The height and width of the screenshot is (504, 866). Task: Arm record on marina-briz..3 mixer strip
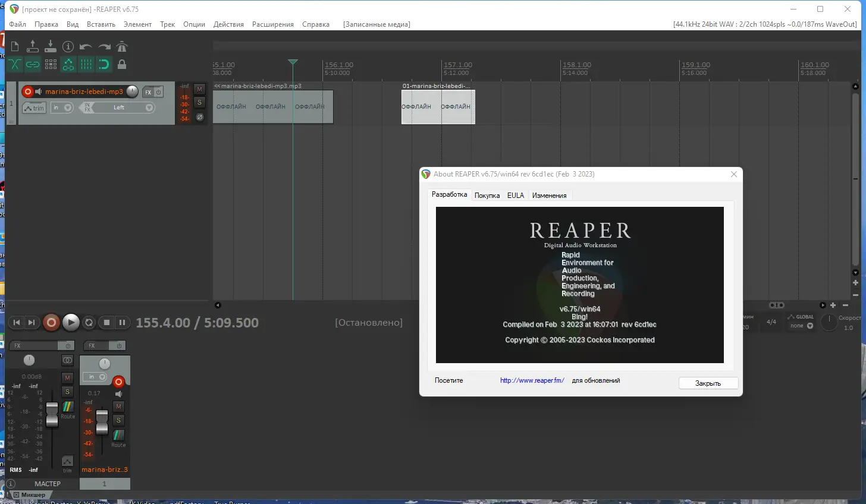118,382
